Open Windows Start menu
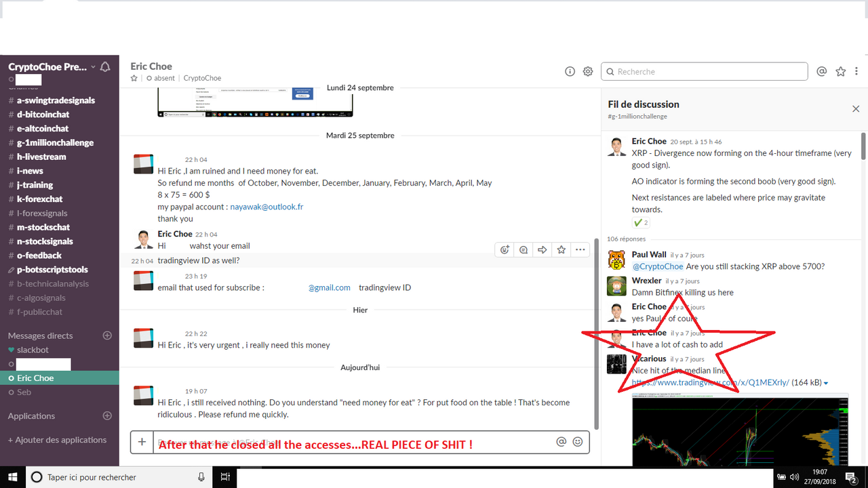 (x=12, y=477)
